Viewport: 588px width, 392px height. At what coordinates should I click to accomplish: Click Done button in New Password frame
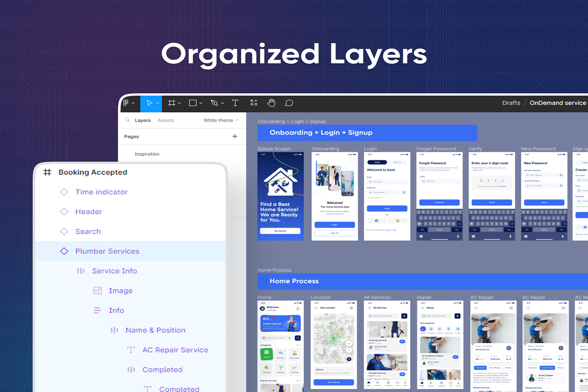tap(544, 202)
